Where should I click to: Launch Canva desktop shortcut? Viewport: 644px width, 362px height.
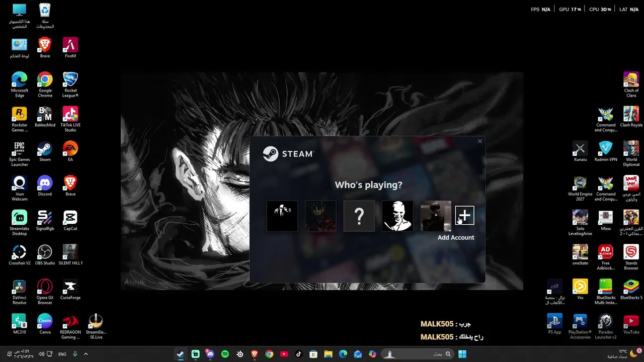coord(45,324)
